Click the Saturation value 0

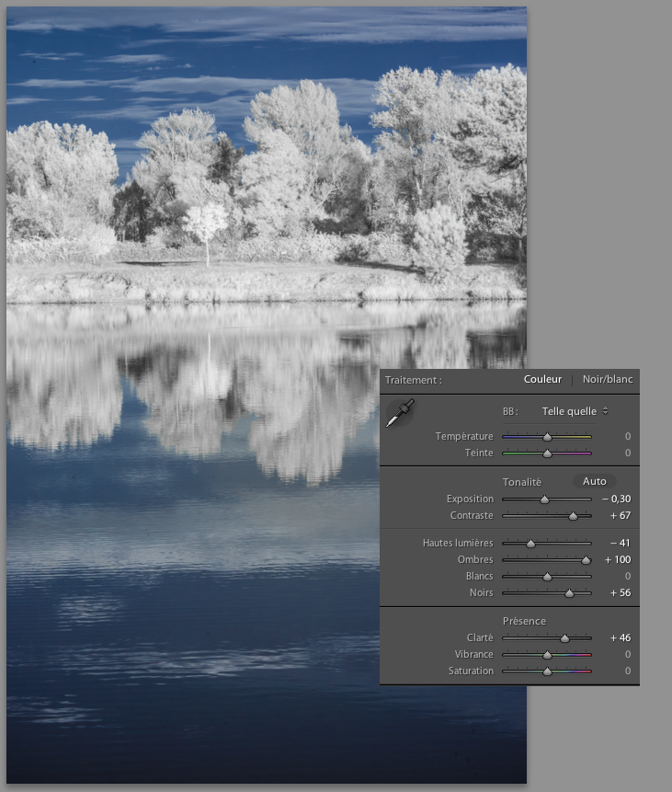pyautogui.click(x=628, y=671)
